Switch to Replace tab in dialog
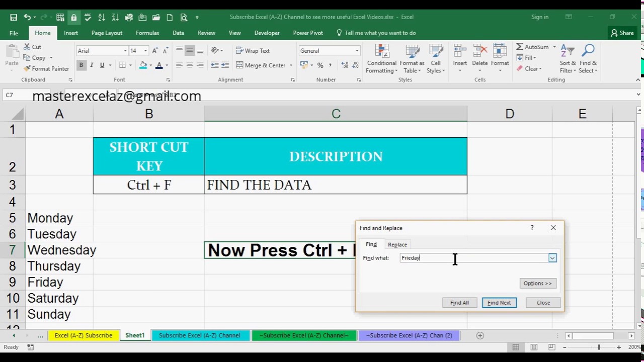 (397, 245)
